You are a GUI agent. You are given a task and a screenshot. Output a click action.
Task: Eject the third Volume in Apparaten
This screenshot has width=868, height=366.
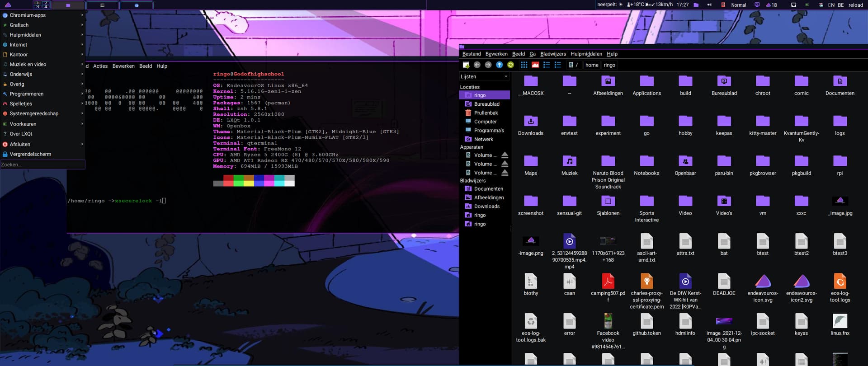pos(505,173)
